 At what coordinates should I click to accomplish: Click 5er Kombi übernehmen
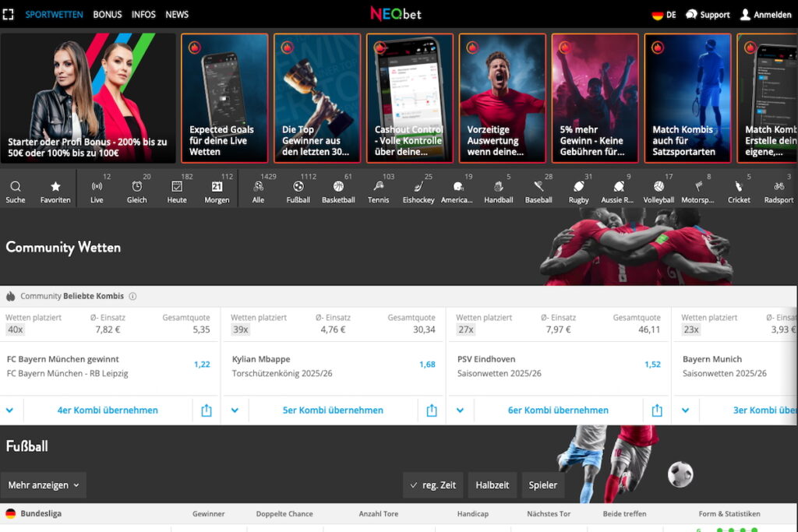[x=333, y=410]
